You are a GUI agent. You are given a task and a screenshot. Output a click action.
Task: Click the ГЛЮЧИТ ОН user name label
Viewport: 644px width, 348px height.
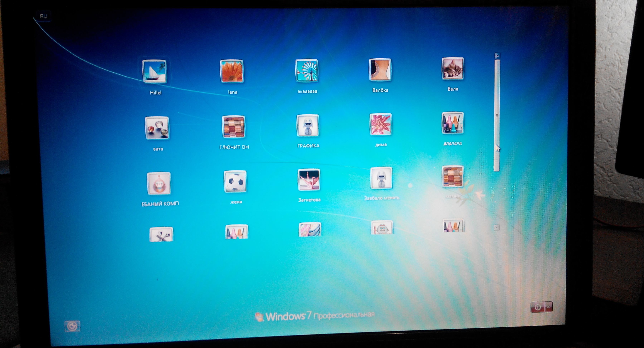pyautogui.click(x=234, y=147)
